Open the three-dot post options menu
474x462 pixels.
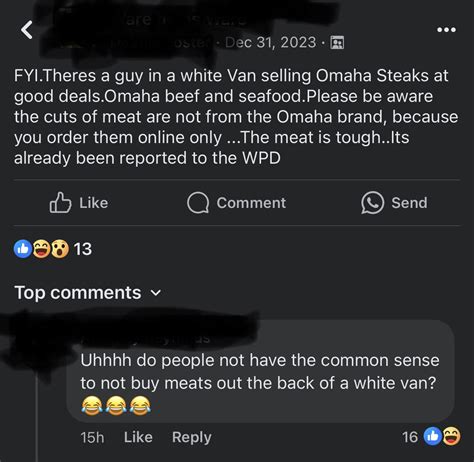(446, 30)
